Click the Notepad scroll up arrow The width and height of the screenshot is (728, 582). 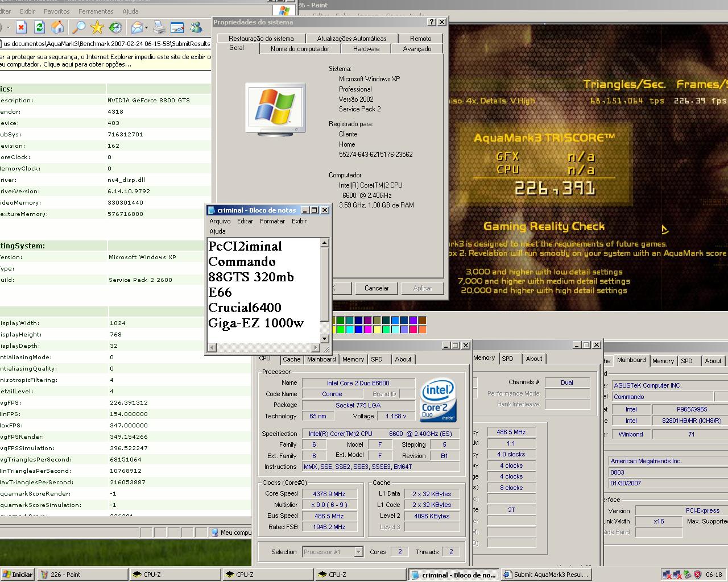pos(325,243)
